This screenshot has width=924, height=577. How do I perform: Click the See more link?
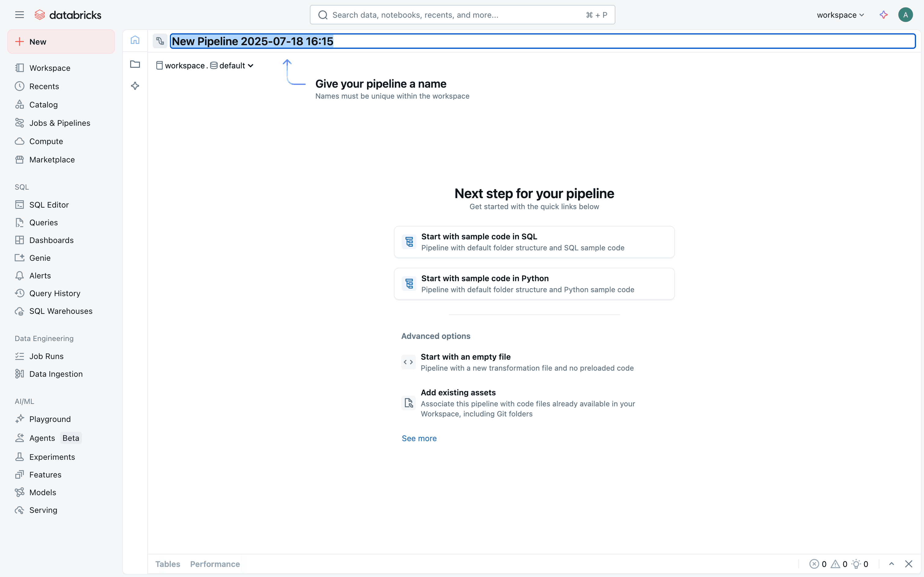point(419,438)
